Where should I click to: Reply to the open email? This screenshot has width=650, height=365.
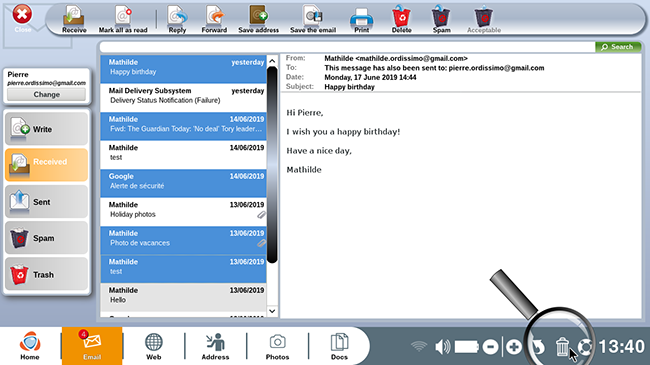point(177,19)
